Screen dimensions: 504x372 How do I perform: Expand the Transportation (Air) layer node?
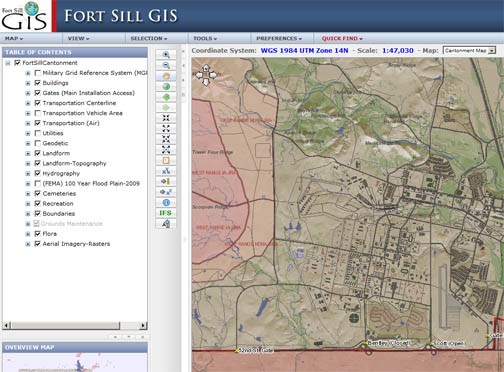click(28, 123)
